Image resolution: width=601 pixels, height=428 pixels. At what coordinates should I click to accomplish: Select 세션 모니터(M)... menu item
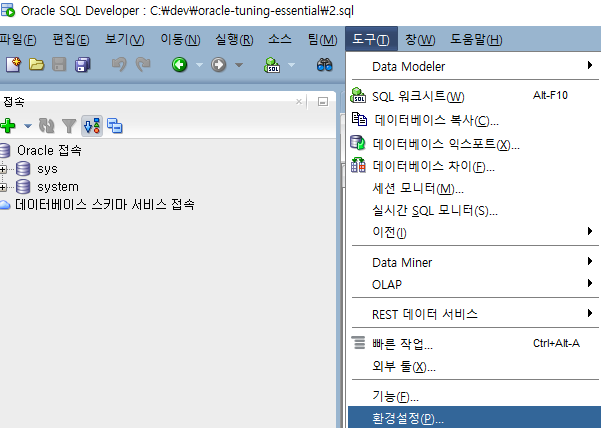coord(473,188)
